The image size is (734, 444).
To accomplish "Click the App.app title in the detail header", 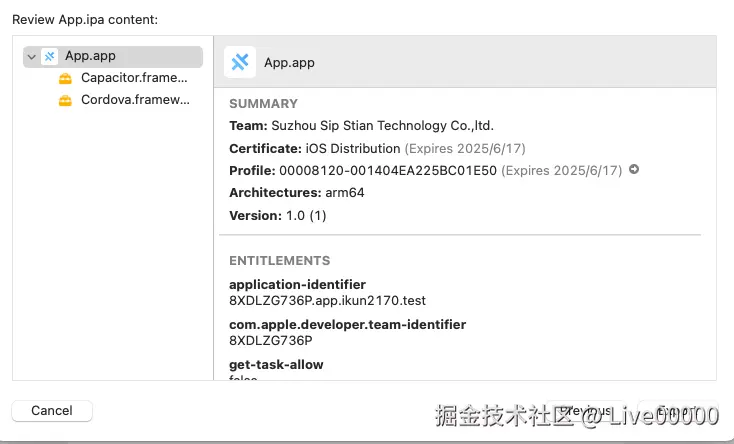I will (289, 63).
